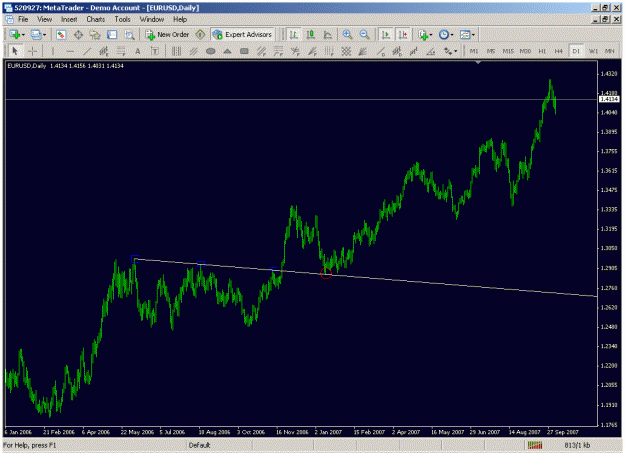Open the Strategy Tester magnifier icon

coord(129,35)
